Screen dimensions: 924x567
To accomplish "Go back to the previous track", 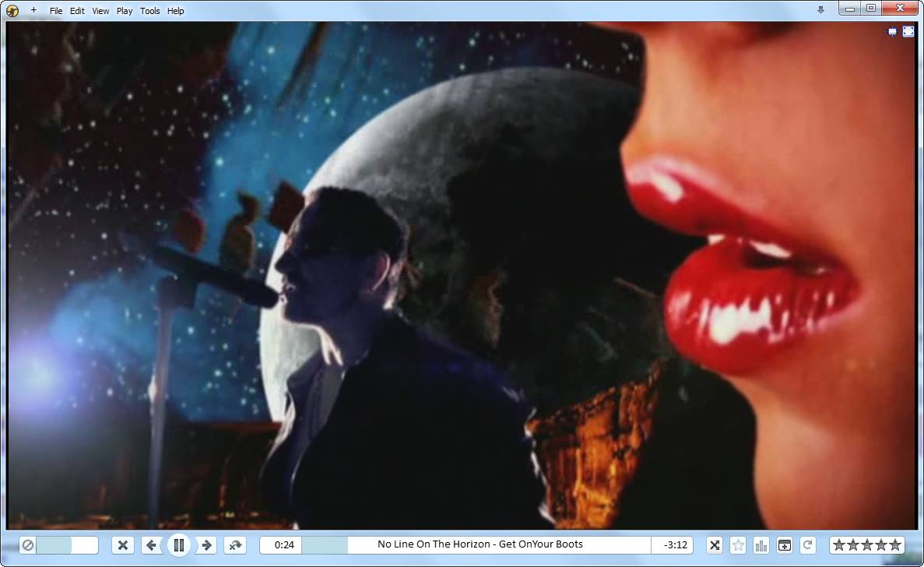I will pos(151,545).
